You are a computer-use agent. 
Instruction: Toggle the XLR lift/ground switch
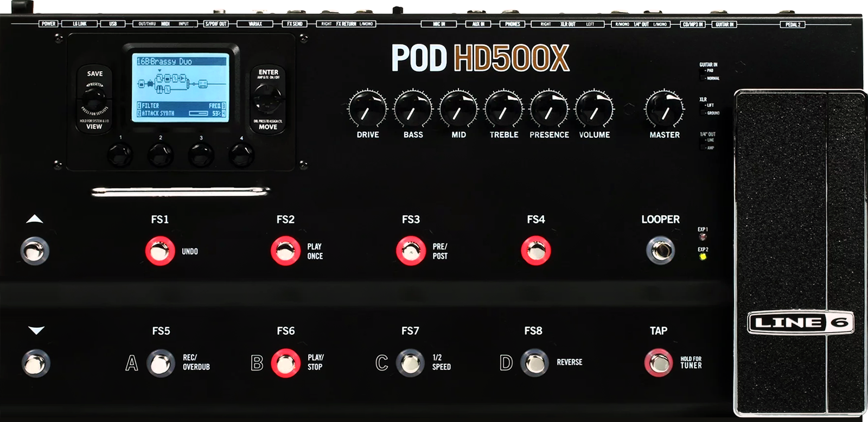point(703,109)
